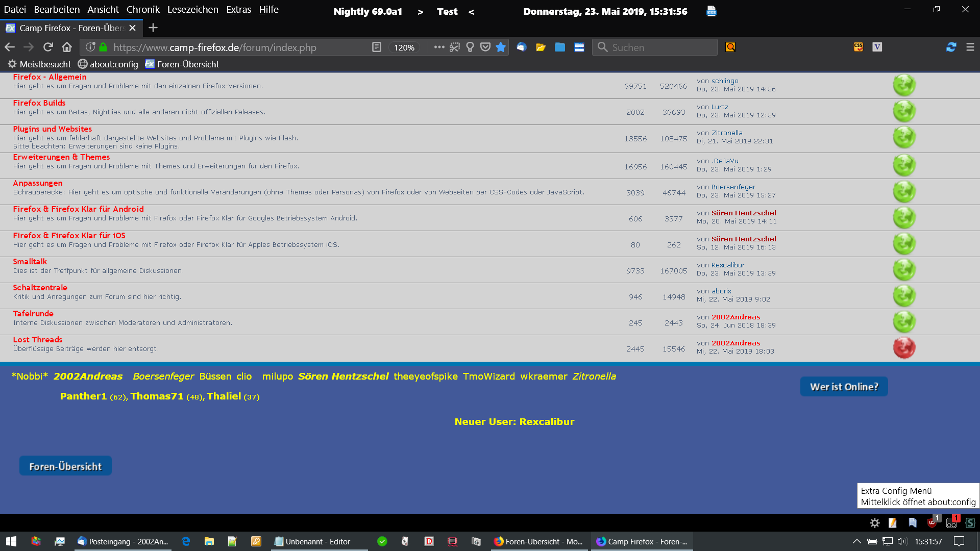980x551 pixels.
Task: Open the Extra Config gear icon
Action: coord(875,523)
